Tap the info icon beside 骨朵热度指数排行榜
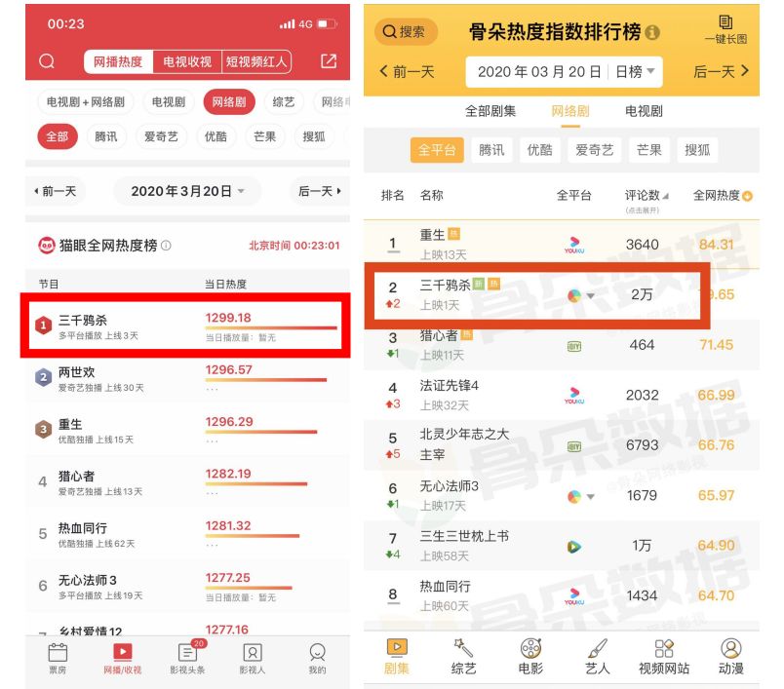This screenshot has width=784, height=689. (652, 33)
